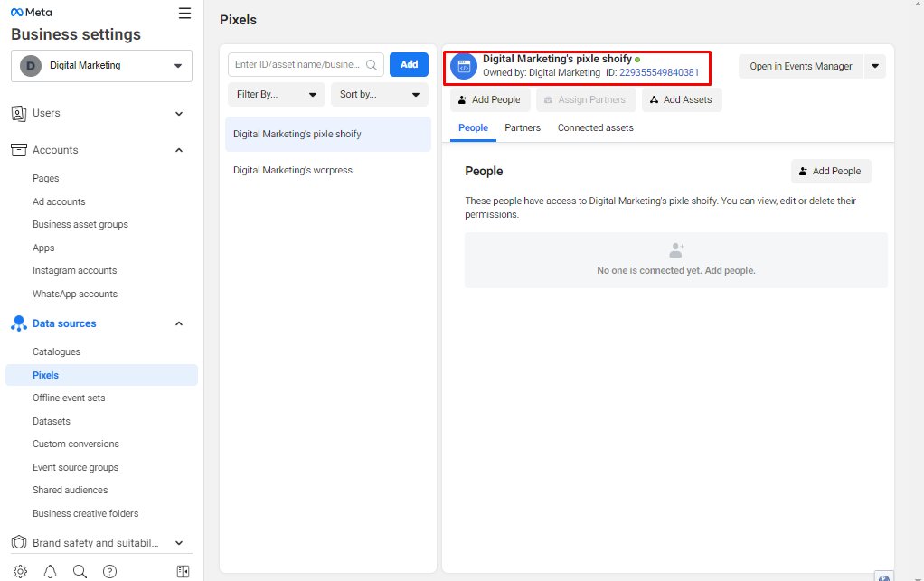Expand the Users section
Viewport: 924px width, 581px height.
[x=178, y=114]
